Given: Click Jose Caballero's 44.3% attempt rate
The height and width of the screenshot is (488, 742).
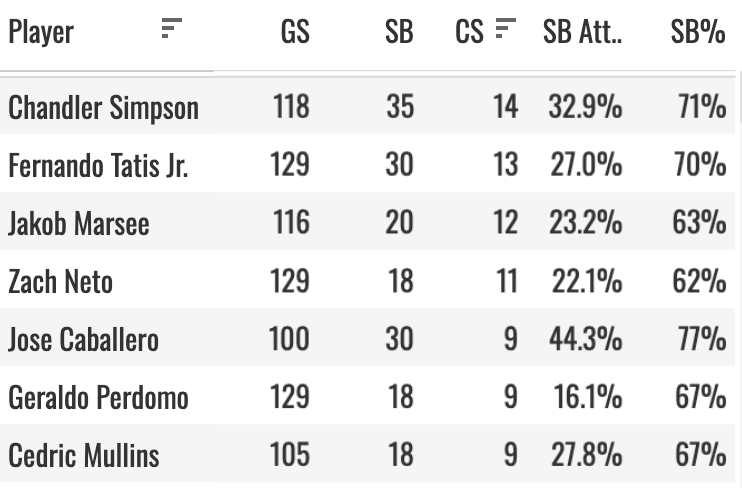Looking at the screenshot, I should pyautogui.click(x=585, y=339).
